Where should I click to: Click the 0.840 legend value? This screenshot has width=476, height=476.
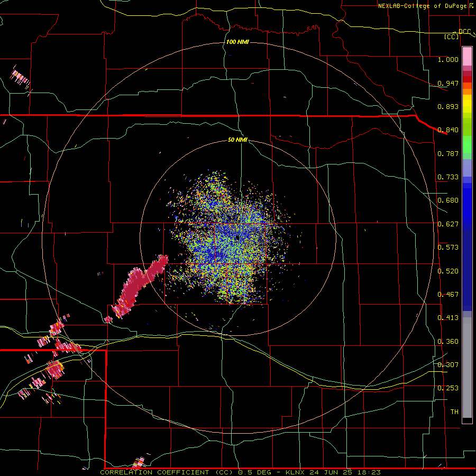pos(448,130)
